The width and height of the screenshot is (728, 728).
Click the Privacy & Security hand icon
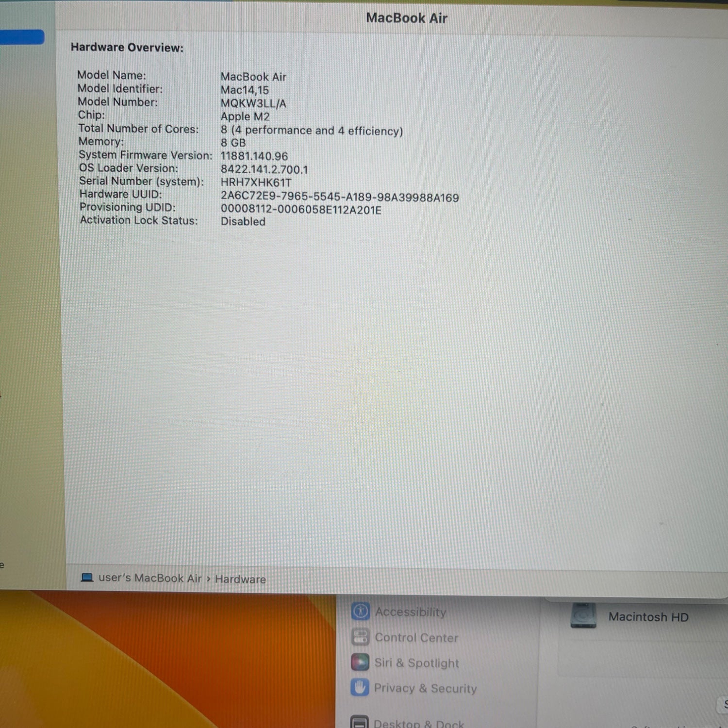360,687
